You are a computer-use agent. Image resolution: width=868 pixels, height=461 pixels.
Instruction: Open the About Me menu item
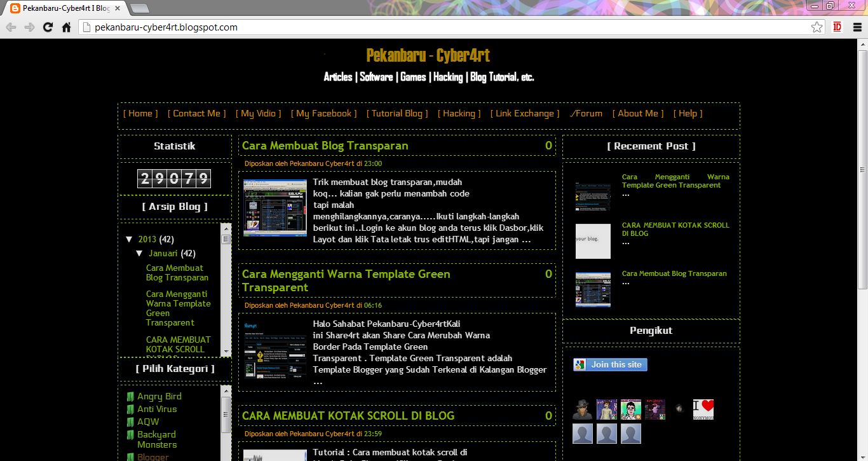pyautogui.click(x=638, y=113)
